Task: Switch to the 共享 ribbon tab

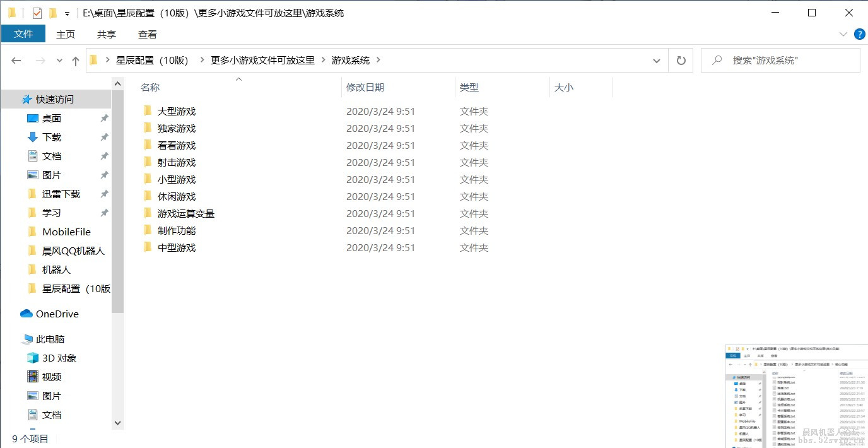Action: point(106,34)
